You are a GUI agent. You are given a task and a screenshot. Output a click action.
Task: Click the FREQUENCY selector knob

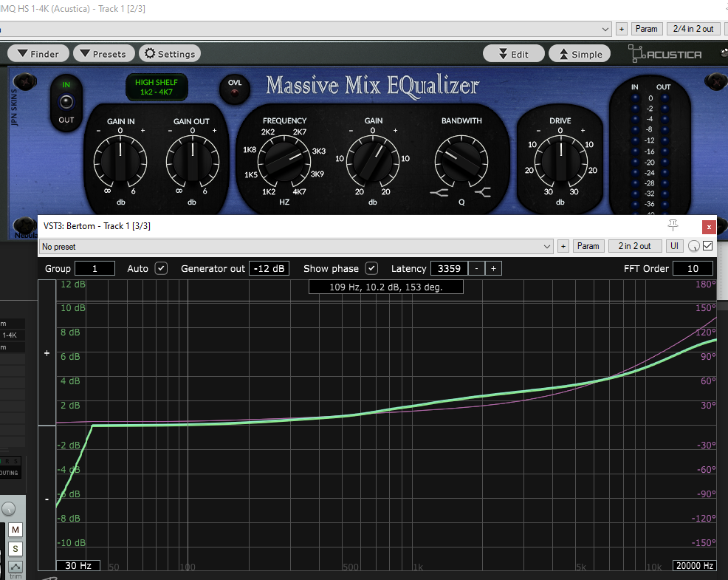[x=284, y=162]
